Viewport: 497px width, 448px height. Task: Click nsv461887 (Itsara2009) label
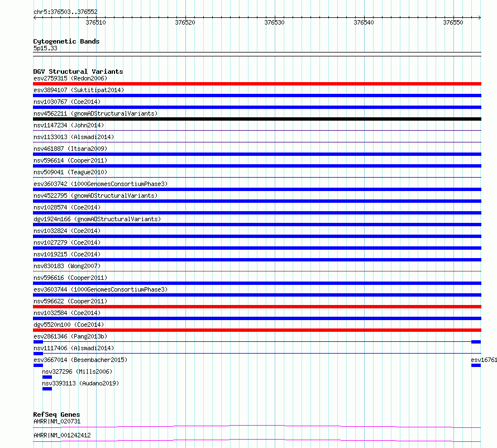coord(70,149)
